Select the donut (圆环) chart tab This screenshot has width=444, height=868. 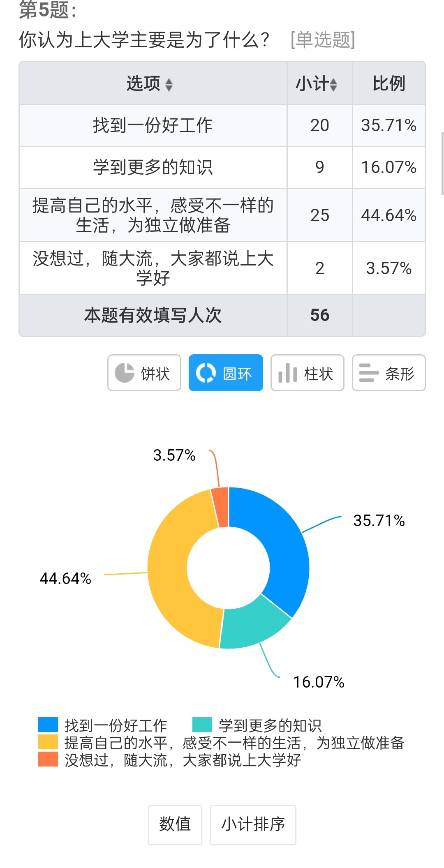coord(226,373)
